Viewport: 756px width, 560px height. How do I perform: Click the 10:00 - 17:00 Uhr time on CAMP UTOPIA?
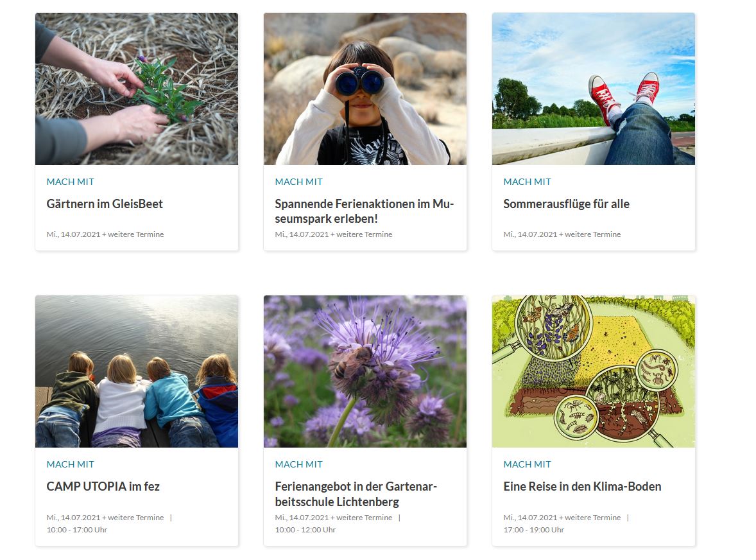[76, 530]
